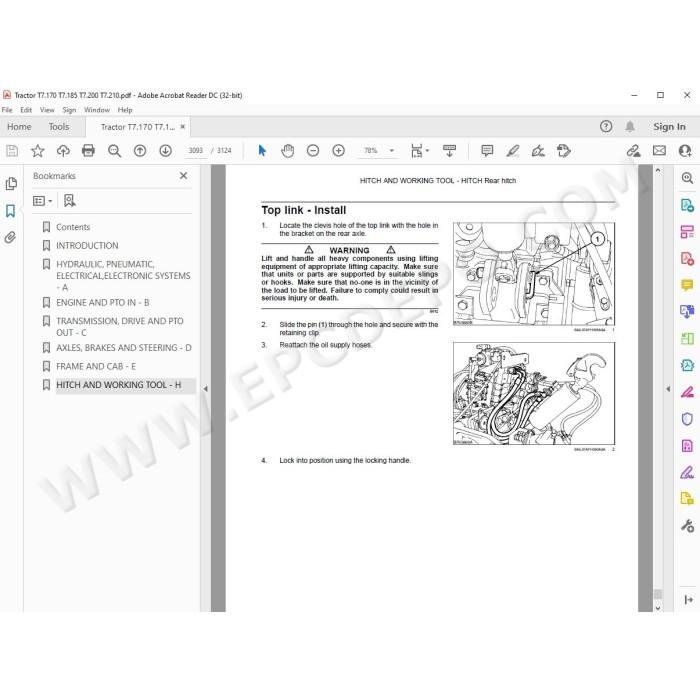
Task: Open the zoom percentage dropdown
Action: [392, 151]
